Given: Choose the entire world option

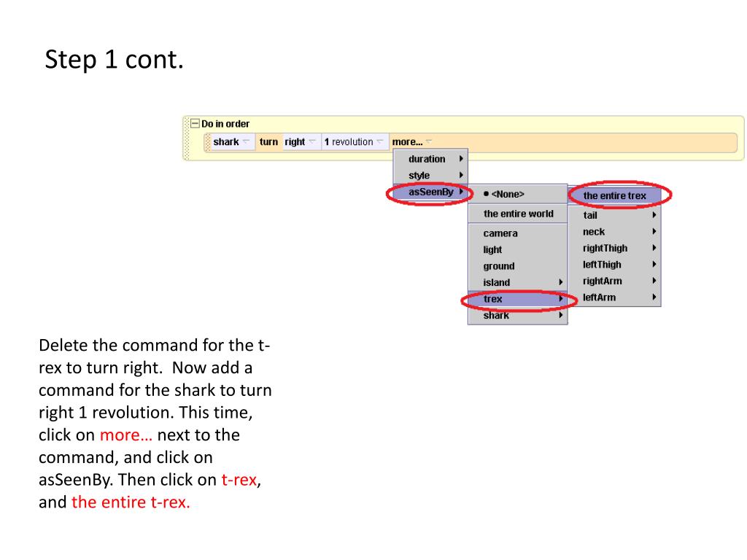Looking at the screenshot, I should point(518,214).
